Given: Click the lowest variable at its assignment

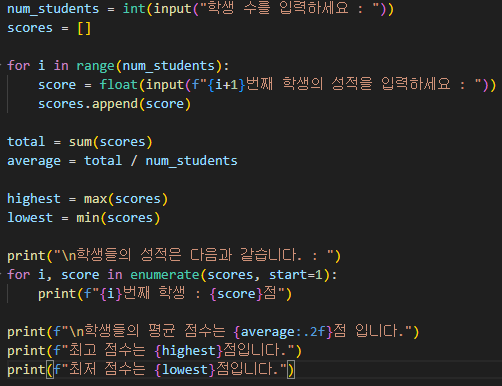Looking at the screenshot, I should (30, 218).
